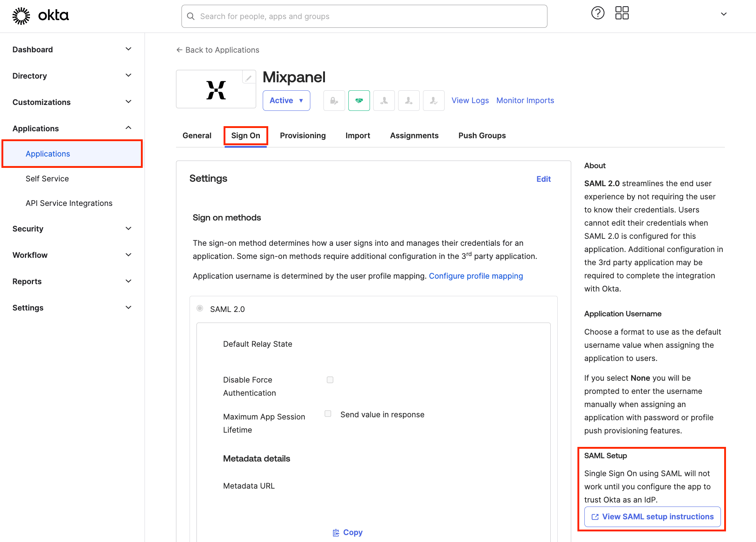Click the user import with checkmark icon

pyautogui.click(x=434, y=100)
